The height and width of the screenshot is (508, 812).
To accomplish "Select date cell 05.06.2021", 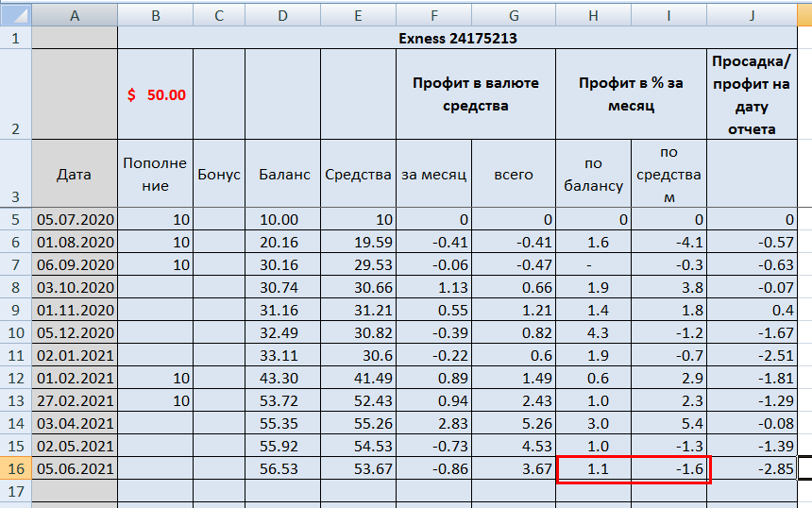I will pyautogui.click(x=75, y=468).
